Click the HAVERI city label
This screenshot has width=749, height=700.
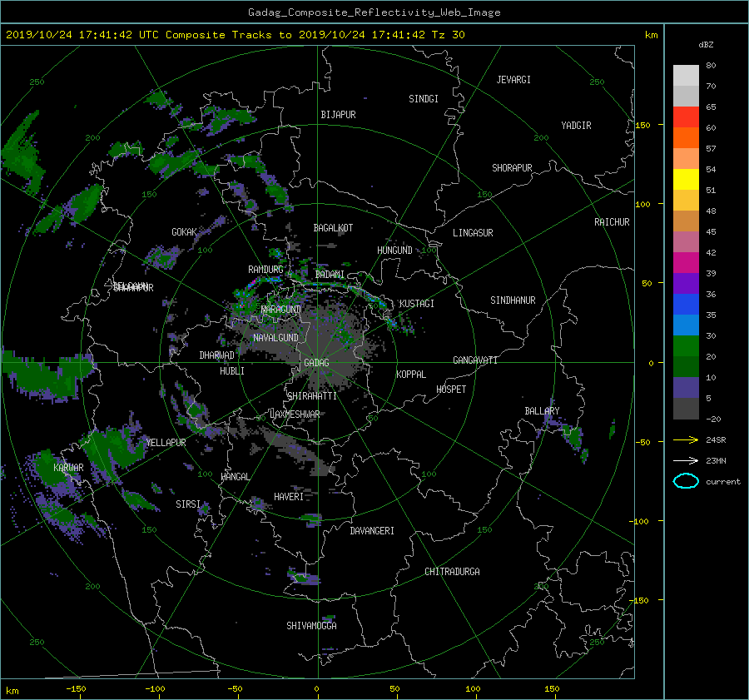pyautogui.click(x=289, y=497)
